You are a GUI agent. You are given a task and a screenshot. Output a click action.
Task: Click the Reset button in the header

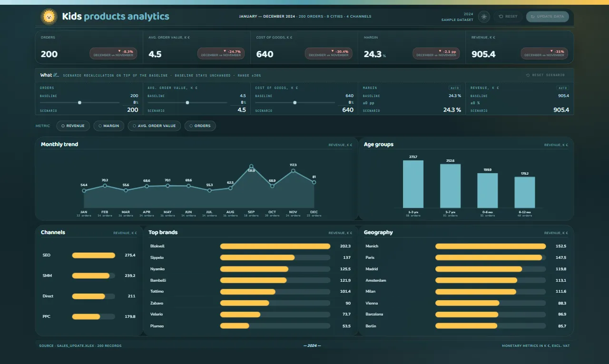[508, 17]
